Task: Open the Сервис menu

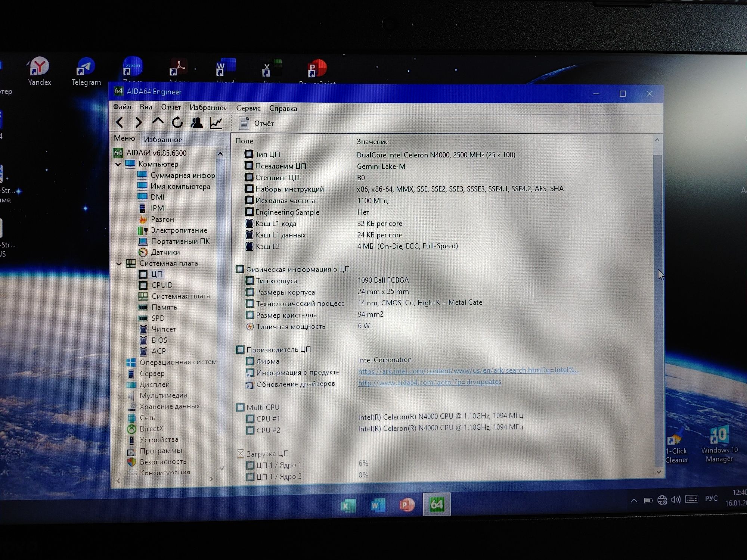Action: point(248,108)
